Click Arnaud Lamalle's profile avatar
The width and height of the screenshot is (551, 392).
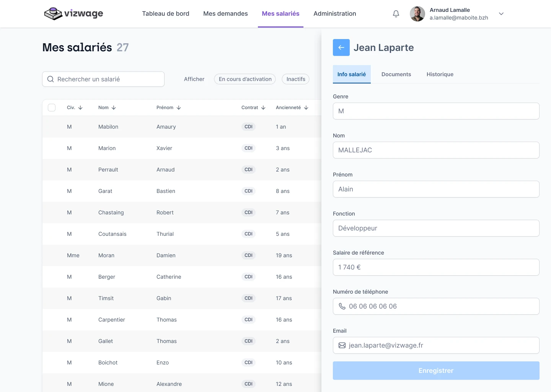pyautogui.click(x=417, y=14)
